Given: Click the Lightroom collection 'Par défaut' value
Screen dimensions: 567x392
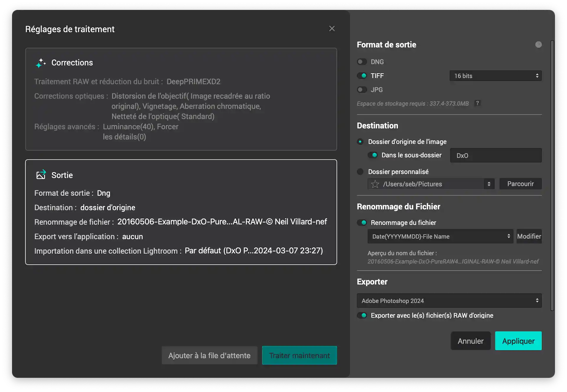Looking at the screenshot, I should click(x=254, y=251).
